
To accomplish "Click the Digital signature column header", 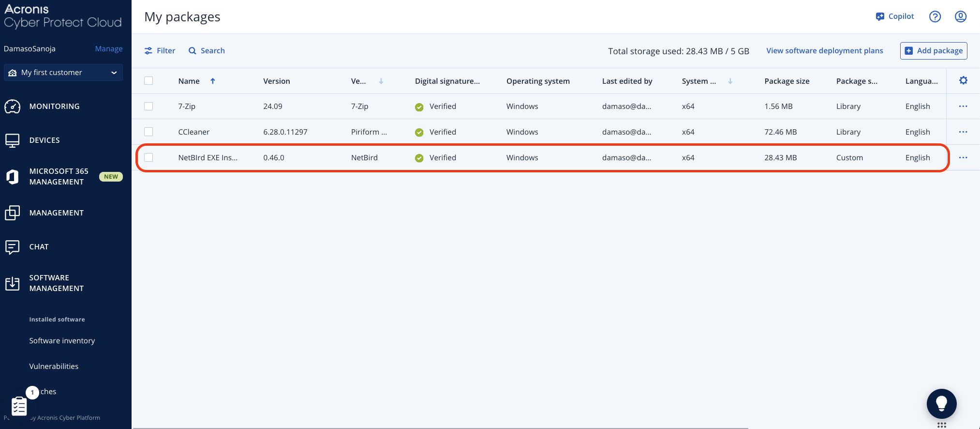I will click(447, 81).
